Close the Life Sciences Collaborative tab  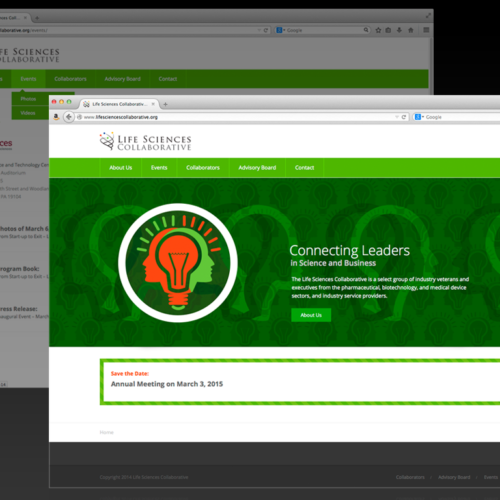153,104
